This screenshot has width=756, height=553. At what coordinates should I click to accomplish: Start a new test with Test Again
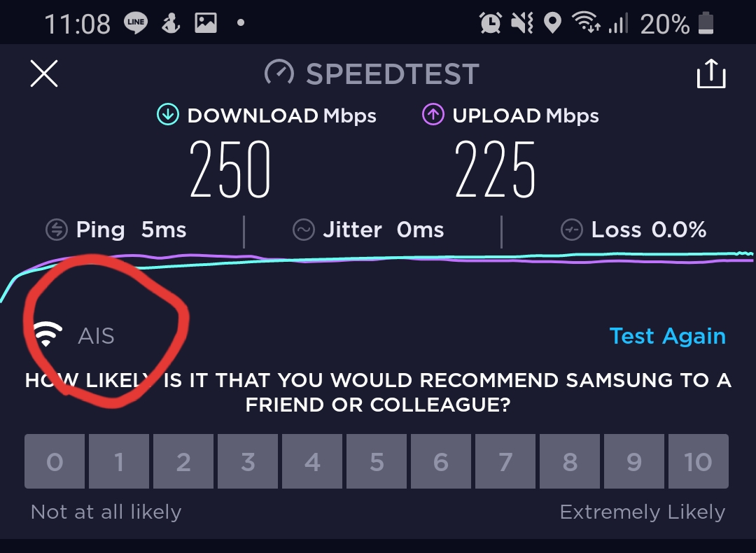click(667, 335)
